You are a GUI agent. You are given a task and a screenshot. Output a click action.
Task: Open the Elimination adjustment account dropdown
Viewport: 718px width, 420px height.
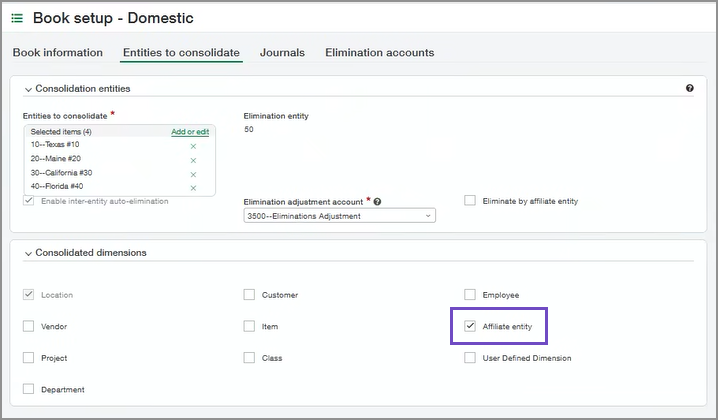(x=340, y=216)
